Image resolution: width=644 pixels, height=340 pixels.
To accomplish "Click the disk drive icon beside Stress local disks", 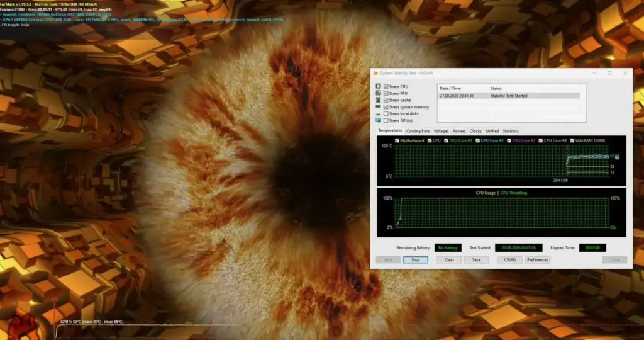I will 378,113.
